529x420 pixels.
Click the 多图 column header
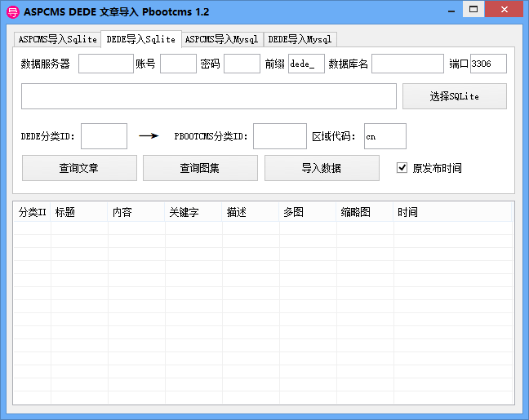tap(307, 212)
